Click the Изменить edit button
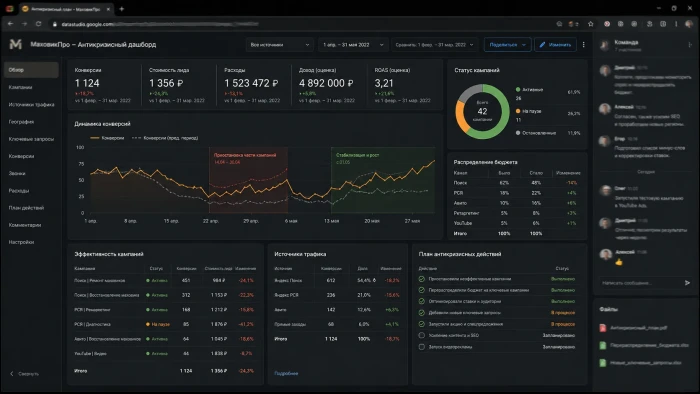700x394 pixels. tap(555, 45)
